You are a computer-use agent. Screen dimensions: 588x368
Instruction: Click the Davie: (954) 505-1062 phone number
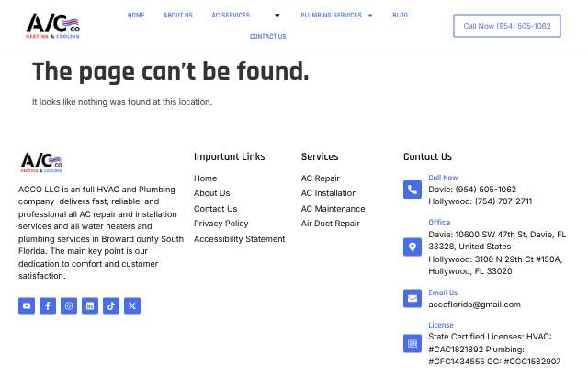(x=472, y=190)
